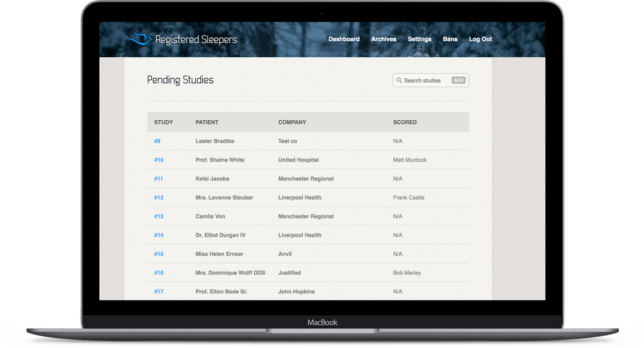Select patient Prof. Elton Bode Sr.

coord(221,292)
